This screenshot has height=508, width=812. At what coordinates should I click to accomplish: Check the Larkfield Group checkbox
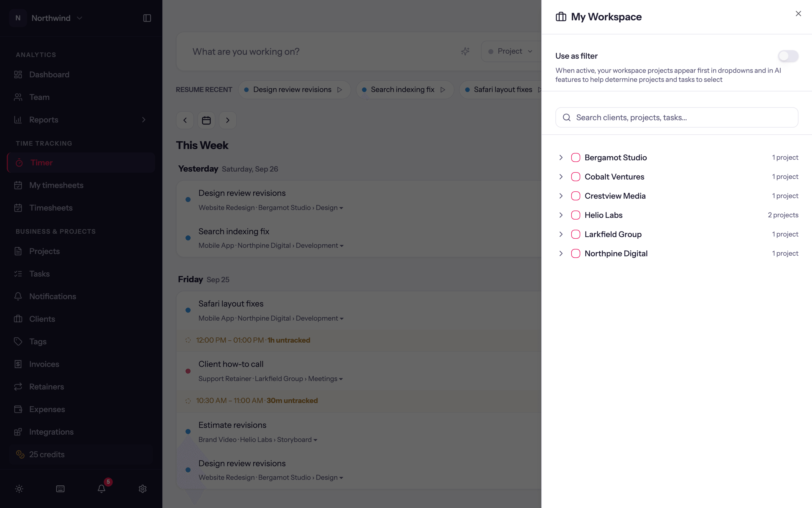pos(576,234)
